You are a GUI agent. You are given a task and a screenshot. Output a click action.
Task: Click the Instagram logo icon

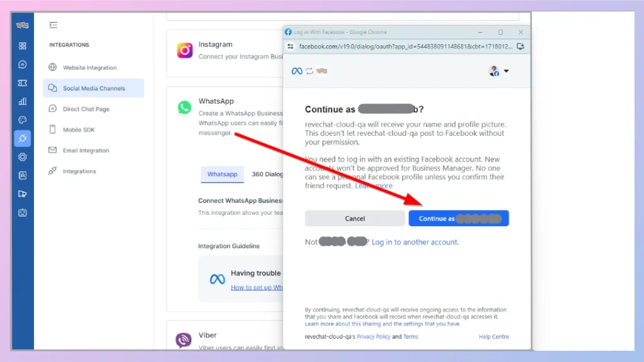tap(185, 50)
